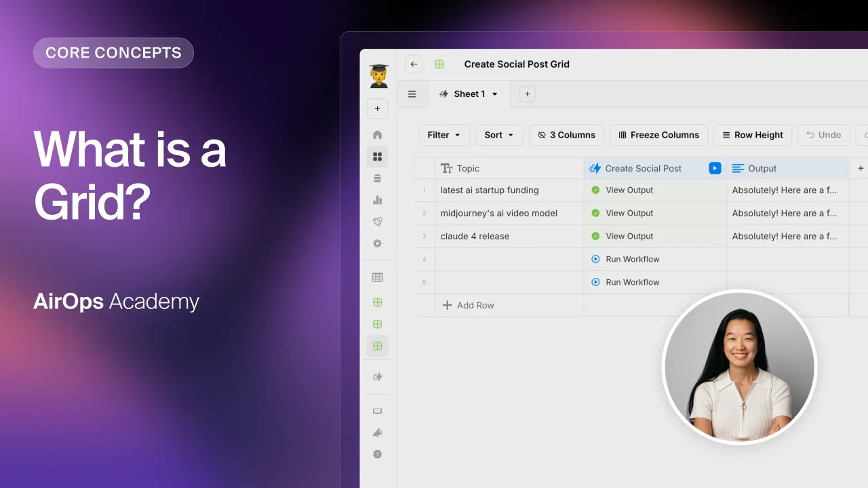
Task: Select the highlighted green grid icon in sidebar
Action: (378, 346)
